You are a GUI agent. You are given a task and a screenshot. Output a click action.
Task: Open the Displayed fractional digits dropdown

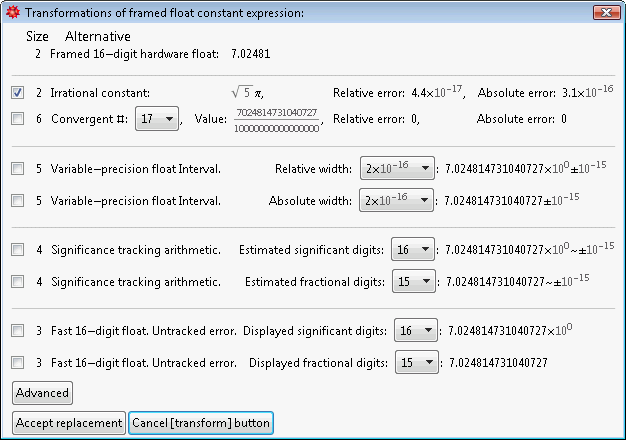pos(417,362)
